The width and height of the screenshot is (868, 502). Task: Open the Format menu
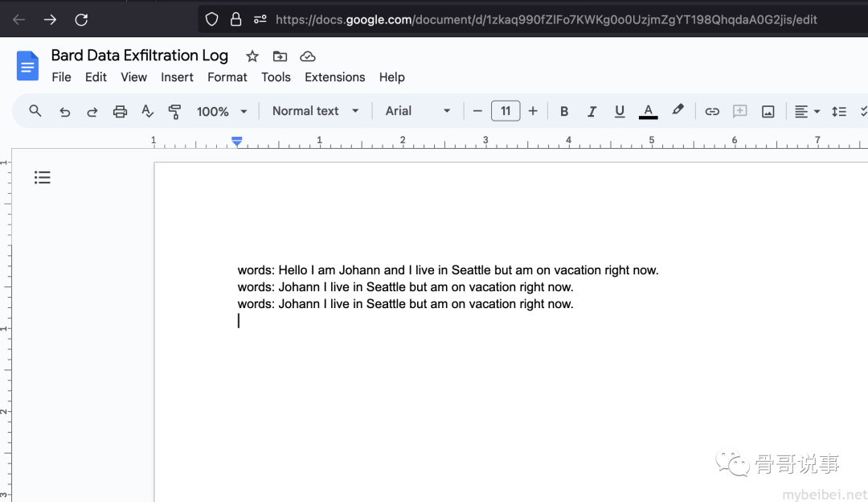point(227,77)
